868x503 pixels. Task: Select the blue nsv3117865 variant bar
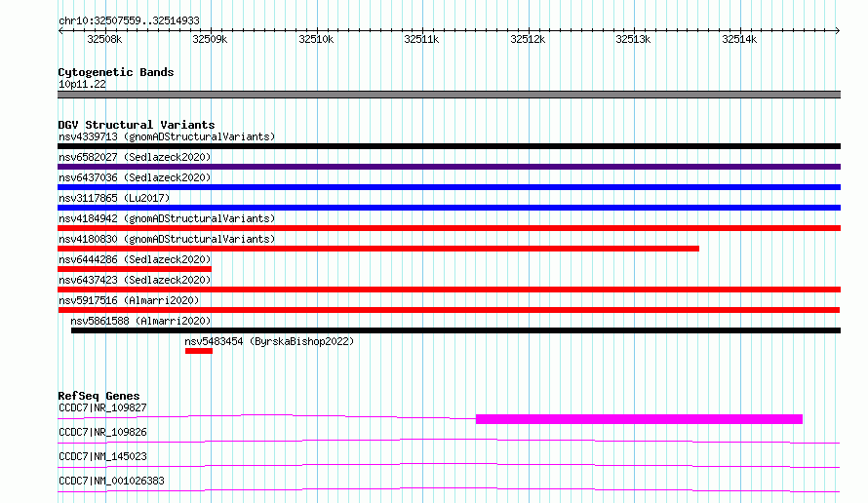[449, 208]
